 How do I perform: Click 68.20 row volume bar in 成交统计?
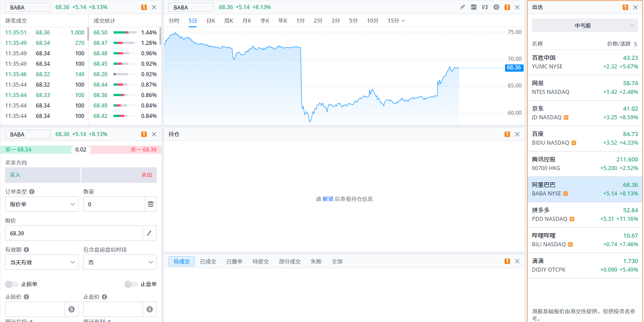[x=125, y=74]
